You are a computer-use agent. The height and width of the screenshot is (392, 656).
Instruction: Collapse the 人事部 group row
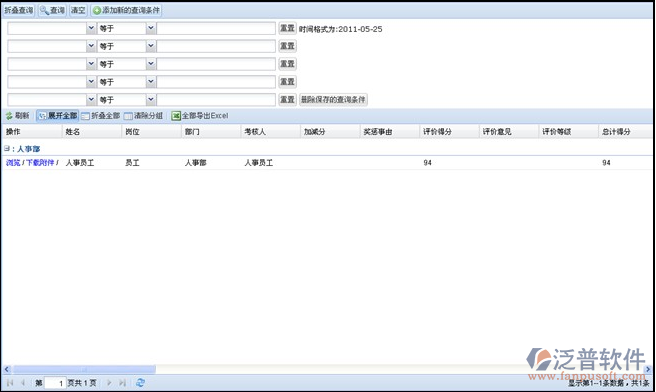tap(7, 148)
